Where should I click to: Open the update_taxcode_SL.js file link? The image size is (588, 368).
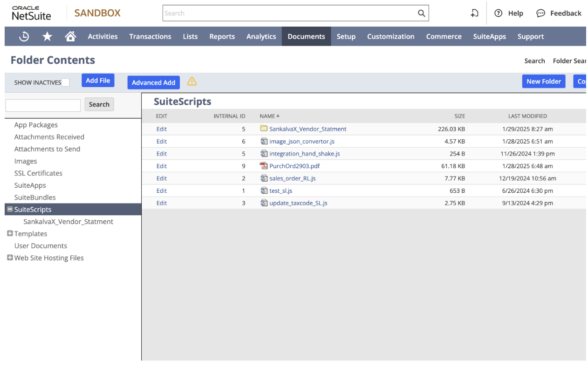pos(298,203)
